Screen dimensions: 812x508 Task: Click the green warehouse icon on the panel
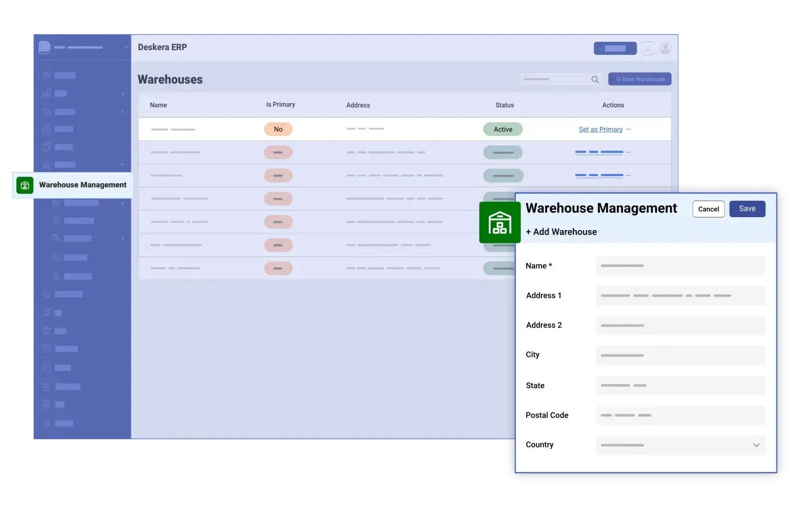point(500,222)
